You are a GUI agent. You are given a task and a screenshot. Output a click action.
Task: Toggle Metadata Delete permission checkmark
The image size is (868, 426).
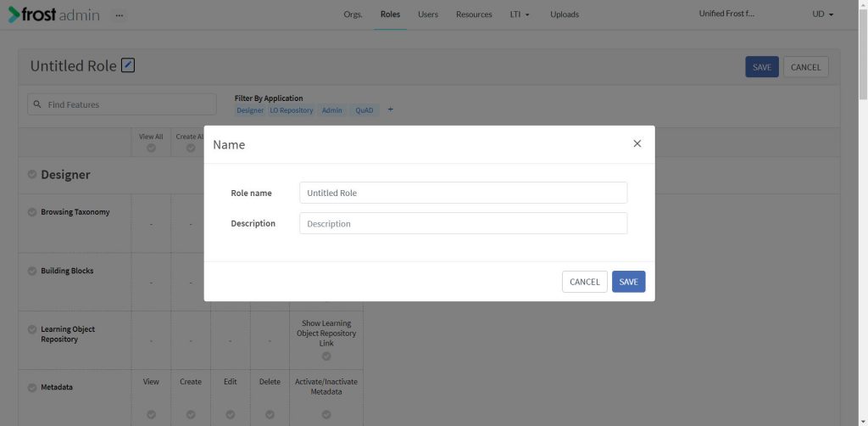pos(270,414)
